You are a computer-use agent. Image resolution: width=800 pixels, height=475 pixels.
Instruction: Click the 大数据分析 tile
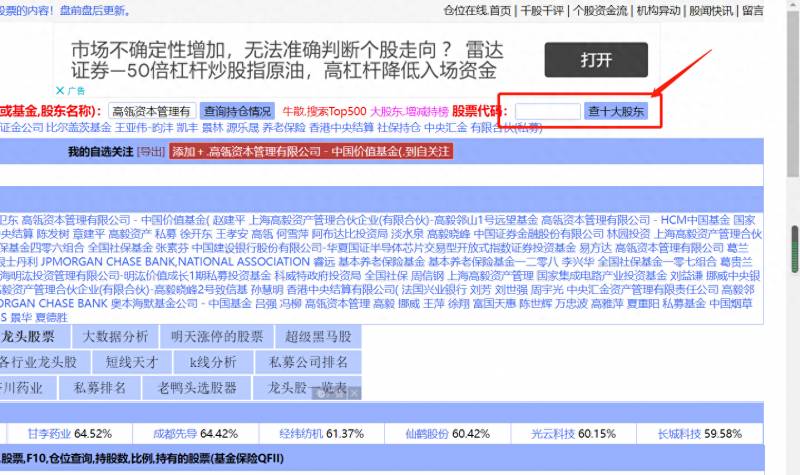[115, 337]
